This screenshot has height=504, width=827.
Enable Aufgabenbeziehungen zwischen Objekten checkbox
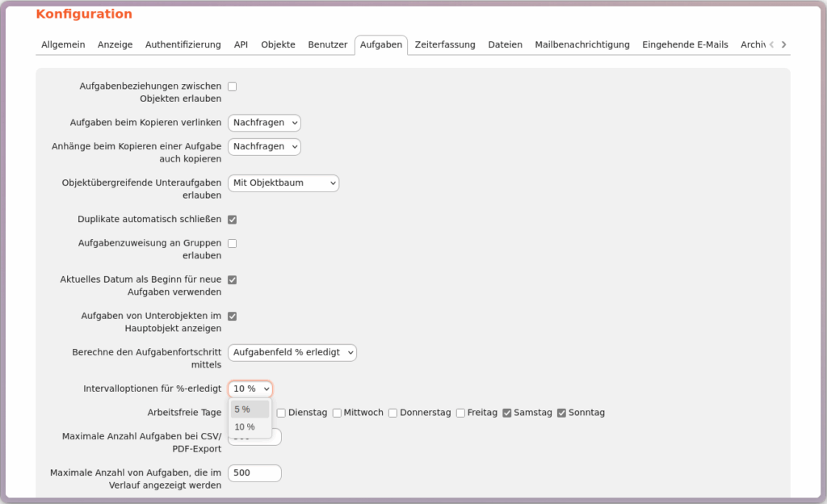click(232, 86)
